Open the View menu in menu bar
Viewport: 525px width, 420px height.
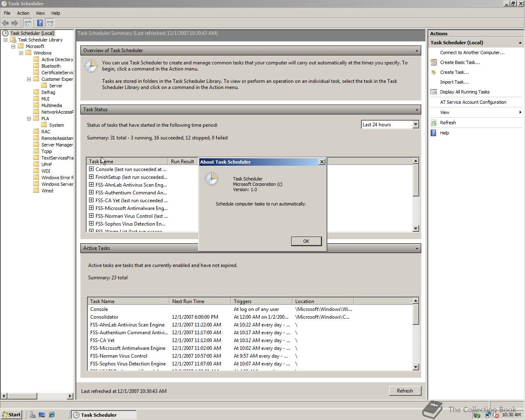pos(40,13)
